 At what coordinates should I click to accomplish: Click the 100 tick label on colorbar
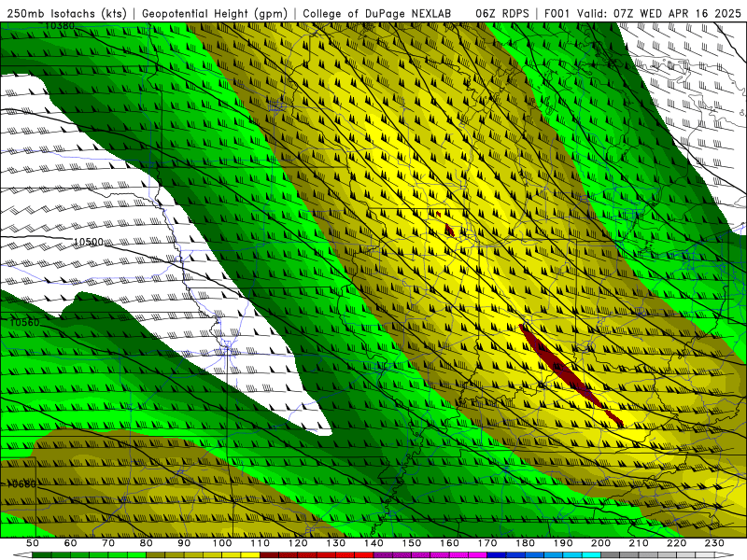[222, 543]
